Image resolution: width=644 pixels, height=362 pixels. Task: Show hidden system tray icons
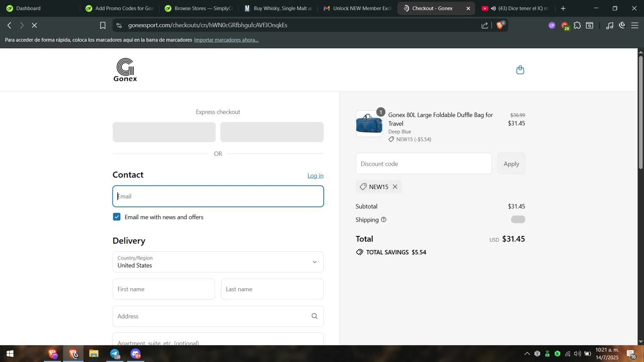527,354
